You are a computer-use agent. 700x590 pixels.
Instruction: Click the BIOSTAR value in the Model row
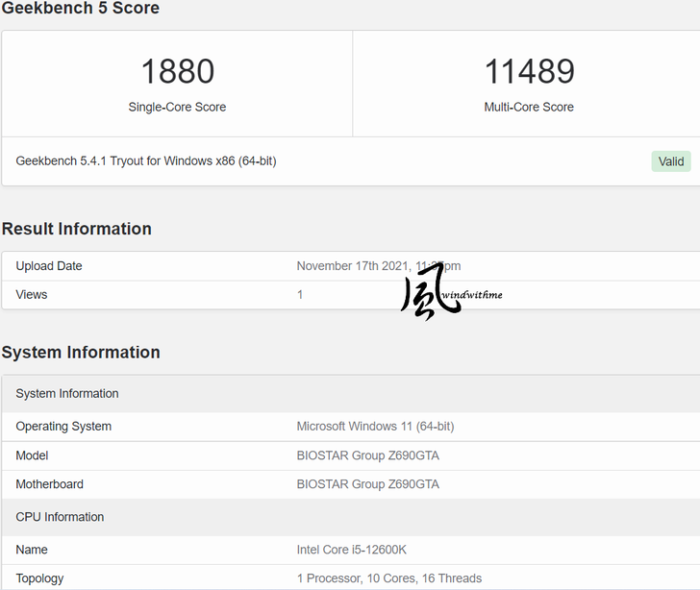pos(367,455)
